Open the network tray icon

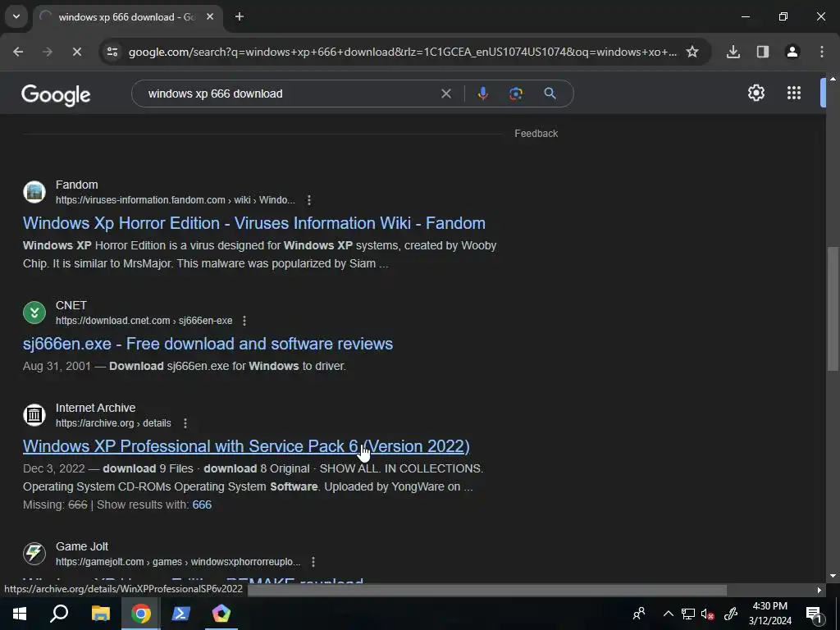click(688, 614)
